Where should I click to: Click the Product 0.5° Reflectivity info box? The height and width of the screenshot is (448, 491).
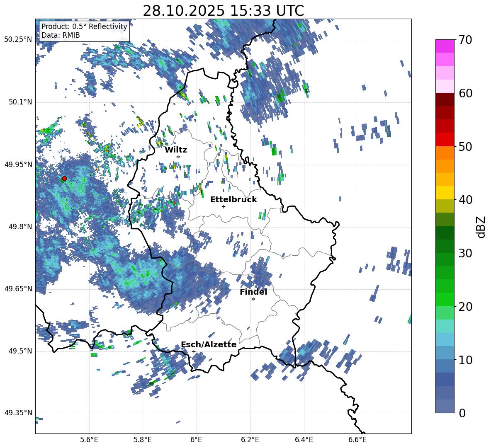(84, 31)
